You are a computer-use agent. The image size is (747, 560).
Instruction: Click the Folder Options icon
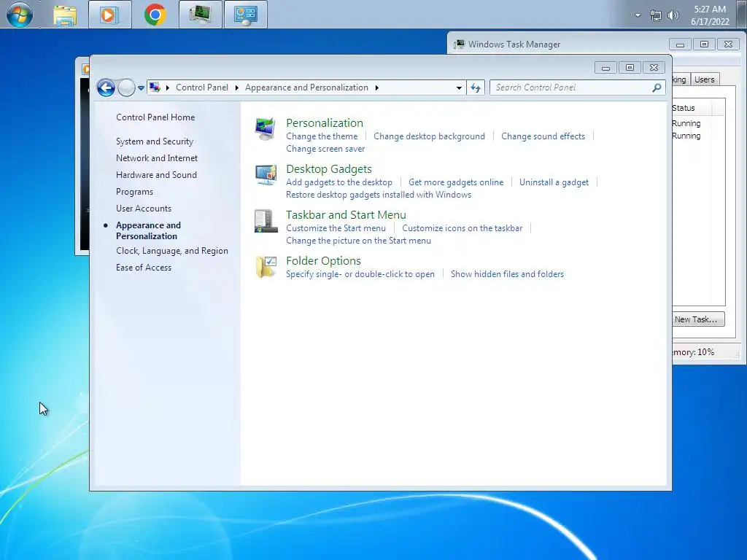point(266,267)
